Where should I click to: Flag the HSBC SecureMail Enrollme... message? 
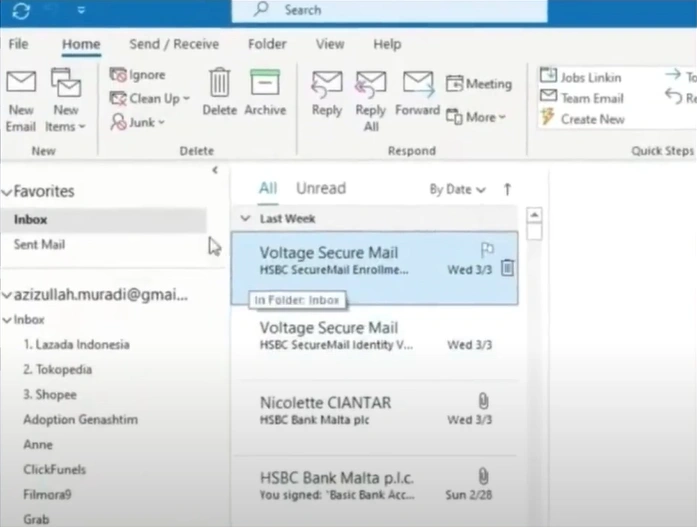(x=487, y=250)
